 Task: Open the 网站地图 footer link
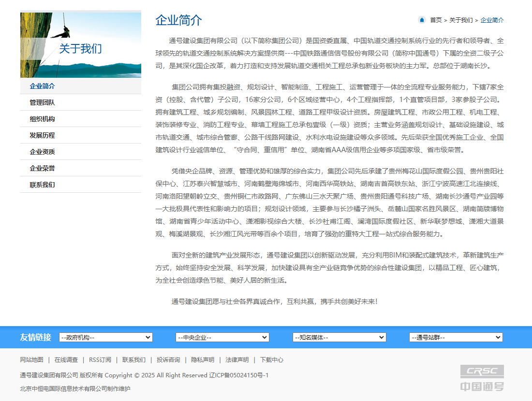coord(31,359)
